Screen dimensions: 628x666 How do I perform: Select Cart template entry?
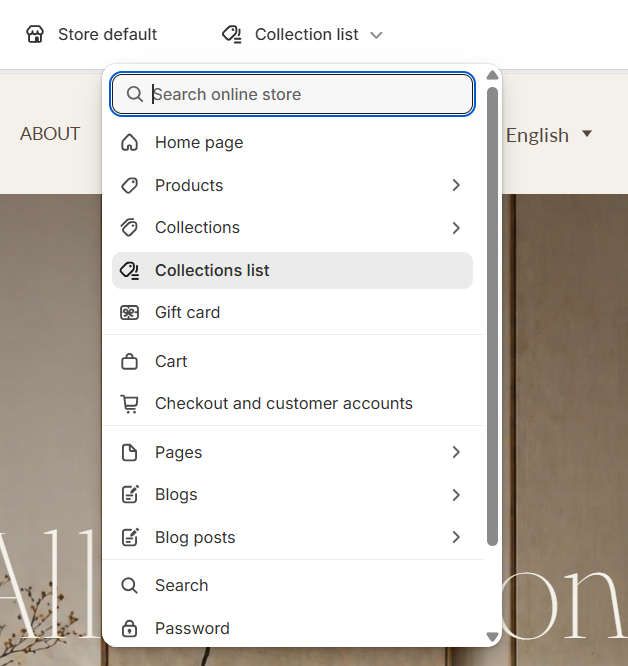point(292,361)
